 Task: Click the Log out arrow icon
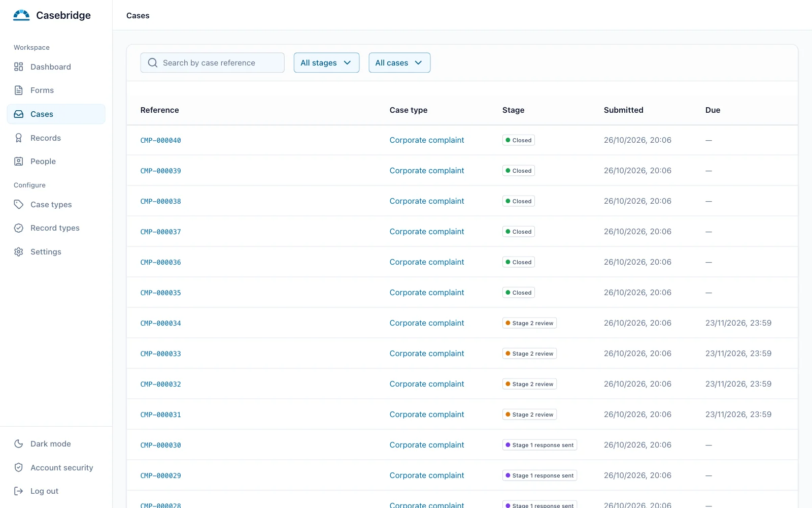click(x=19, y=491)
